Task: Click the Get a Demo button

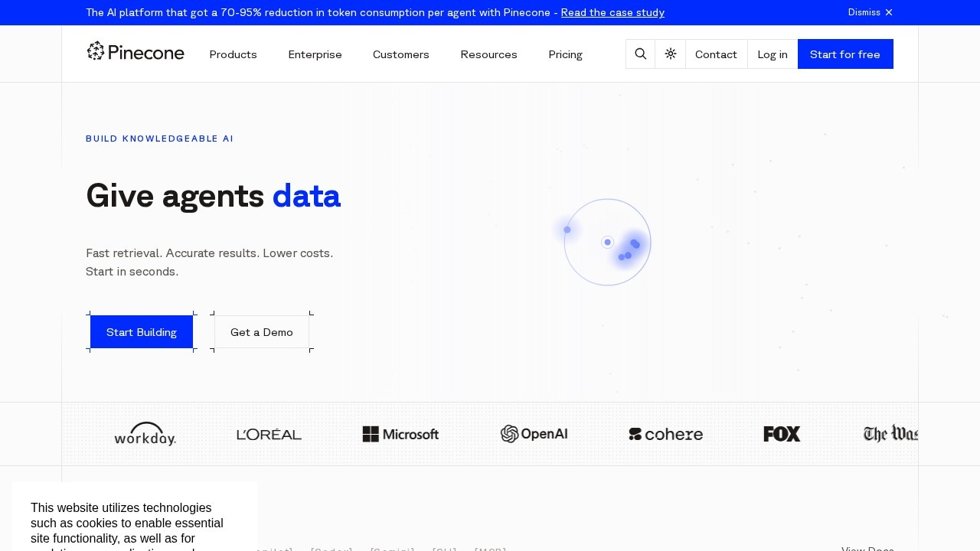Action: [262, 332]
